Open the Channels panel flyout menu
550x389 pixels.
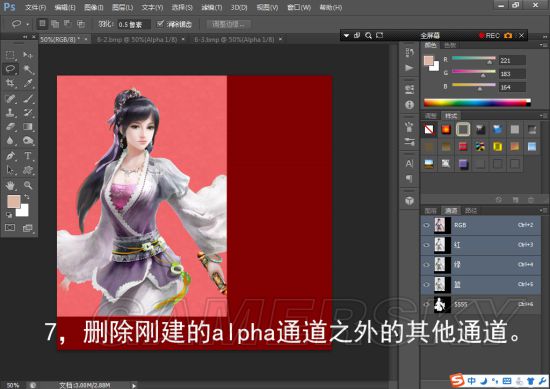pyautogui.click(x=543, y=210)
